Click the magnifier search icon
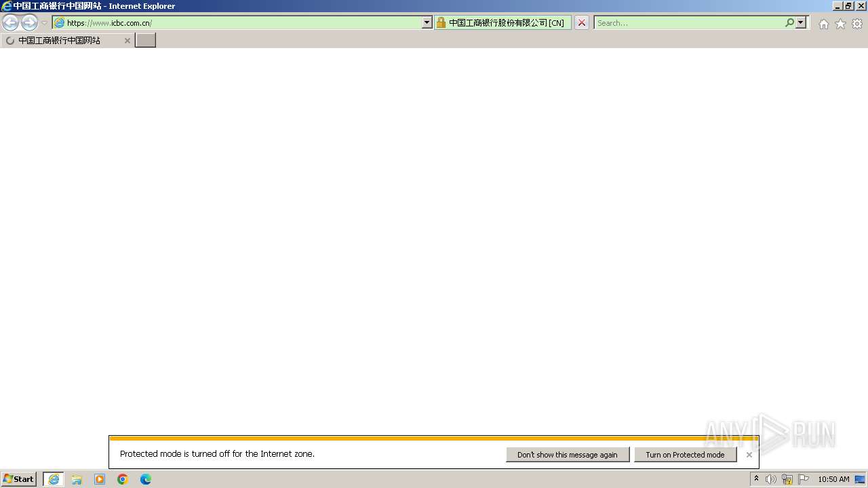Image resolution: width=868 pixels, height=488 pixels. [789, 22]
